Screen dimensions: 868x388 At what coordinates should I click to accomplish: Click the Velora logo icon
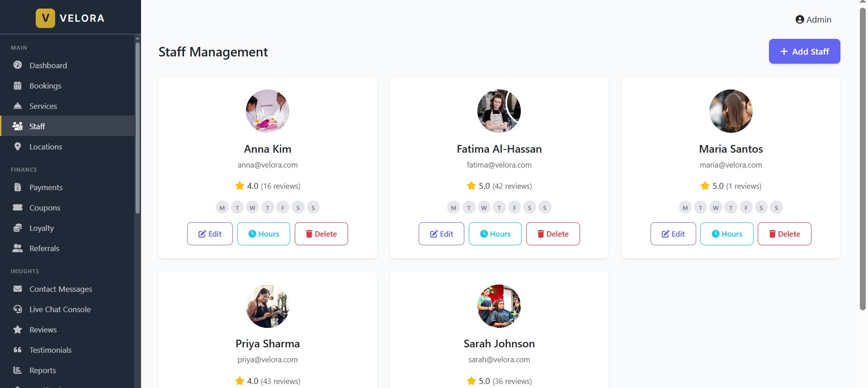click(45, 18)
